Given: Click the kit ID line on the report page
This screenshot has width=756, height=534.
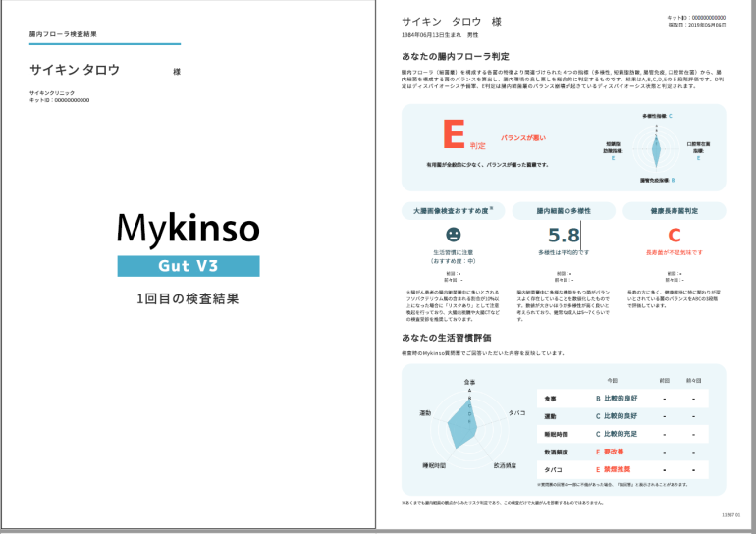Looking at the screenshot, I should click(696, 18).
